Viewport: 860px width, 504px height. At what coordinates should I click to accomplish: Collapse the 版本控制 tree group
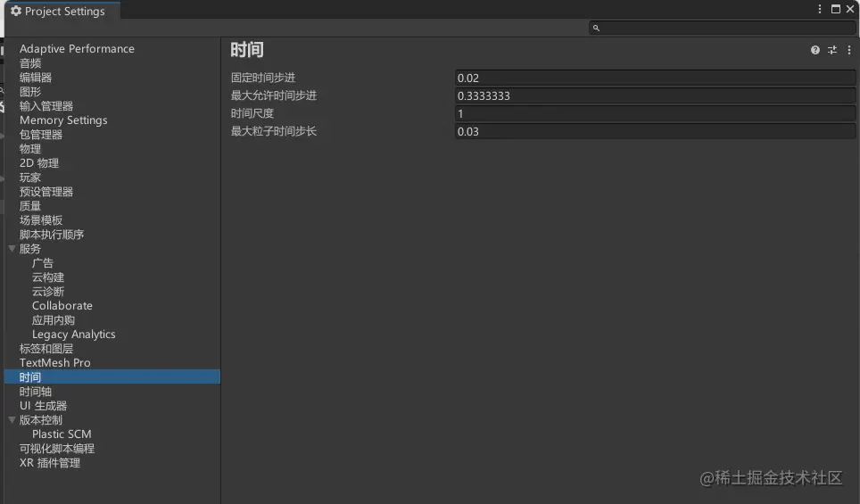[x=12, y=419]
